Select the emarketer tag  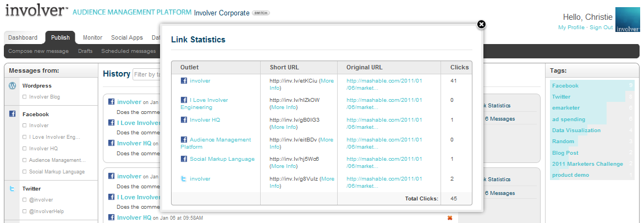coord(566,108)
